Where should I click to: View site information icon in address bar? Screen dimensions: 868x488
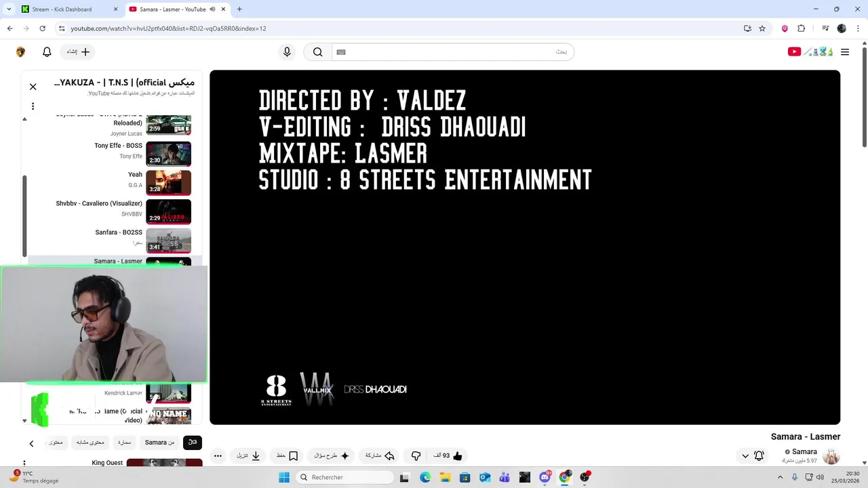(62, 28)
